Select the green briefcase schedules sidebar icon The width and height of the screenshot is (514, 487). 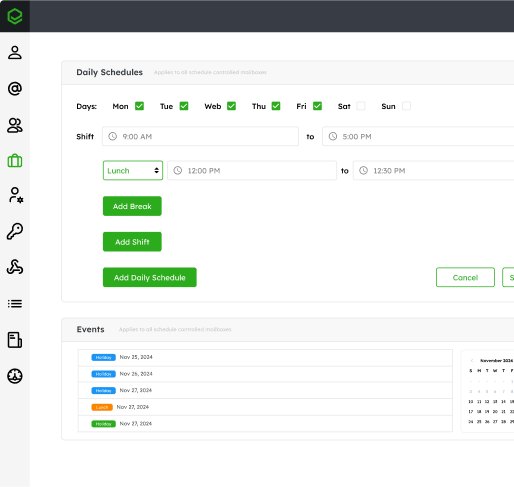pyautogui.click(x=15, y=161)
